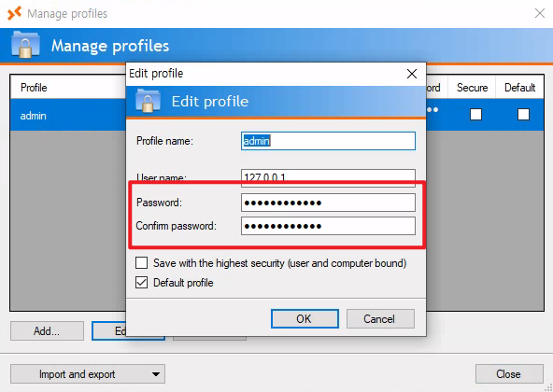Click the folder lock icon in Edit profile header
This screenshot has width=553, height=392.
click(x=149, y=101)
